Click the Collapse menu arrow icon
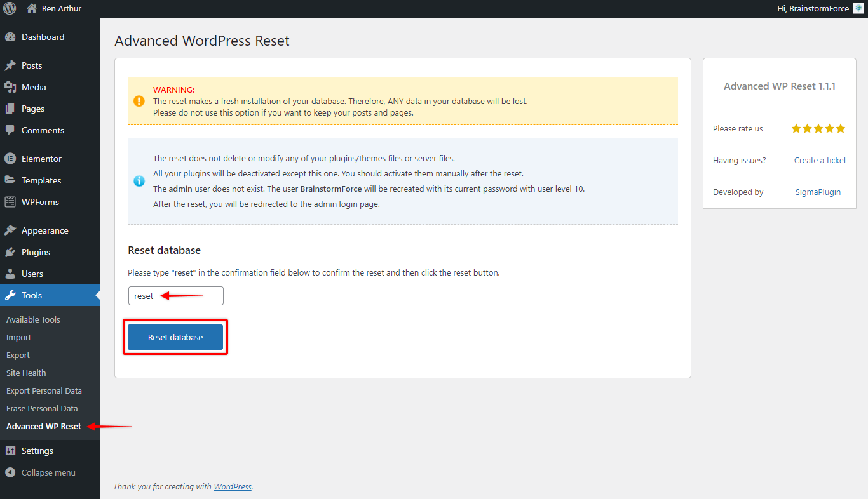Screen dimensions: 868x499 10,472
